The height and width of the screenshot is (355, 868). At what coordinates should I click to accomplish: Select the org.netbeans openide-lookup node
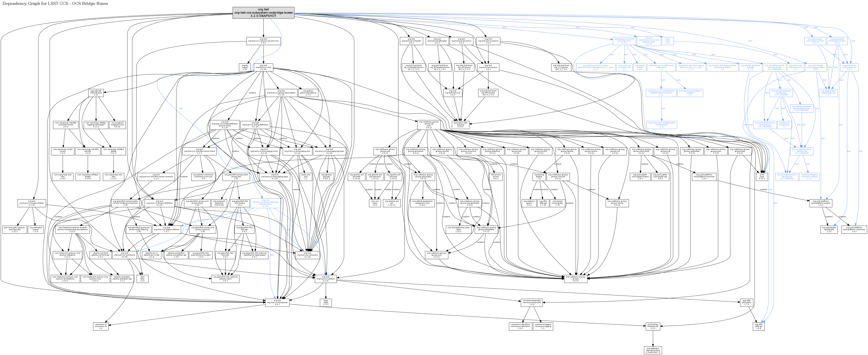(653, 350)
